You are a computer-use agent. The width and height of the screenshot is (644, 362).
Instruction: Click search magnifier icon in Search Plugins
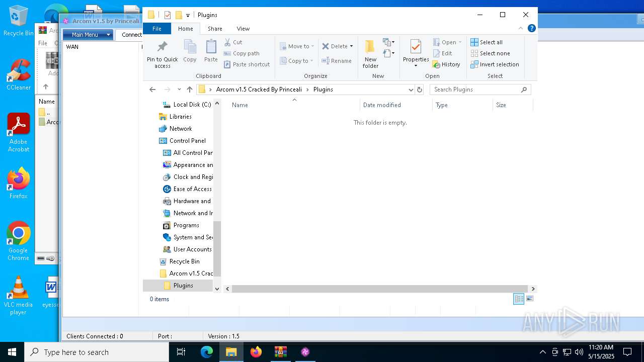point(524,89)
